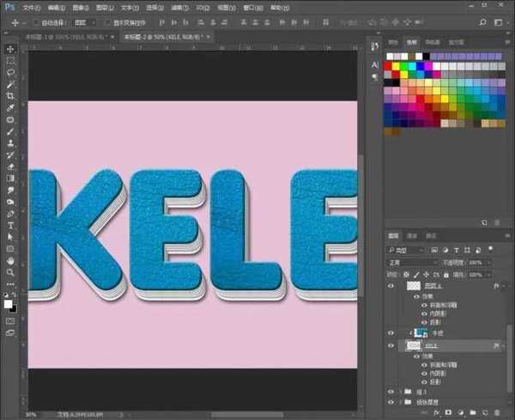The image size is (515, 420).
Task: Hide the KELE text layer
Action: click(x=391, y=344)
